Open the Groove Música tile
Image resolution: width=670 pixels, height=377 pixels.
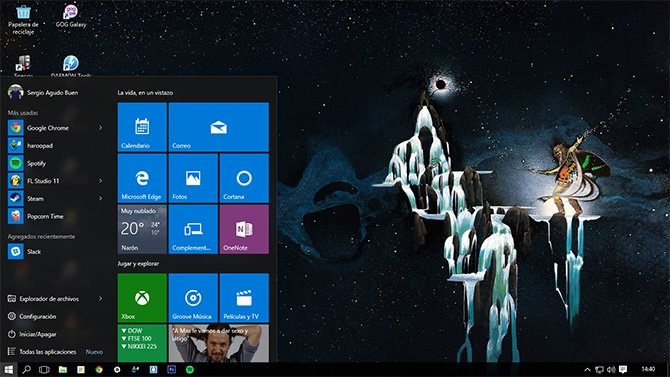tap(193, 298)
